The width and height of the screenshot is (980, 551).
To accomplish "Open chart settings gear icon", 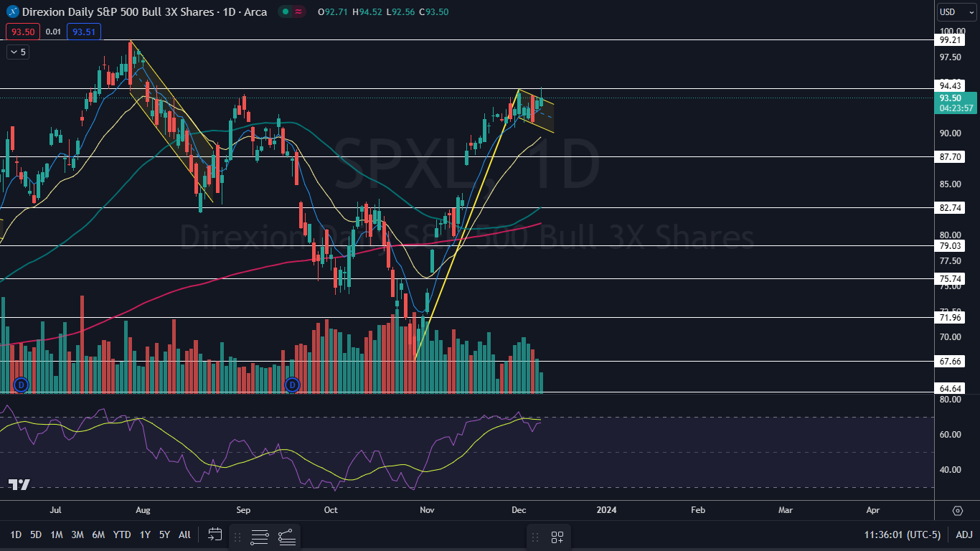I will click(x=957, y=511).
